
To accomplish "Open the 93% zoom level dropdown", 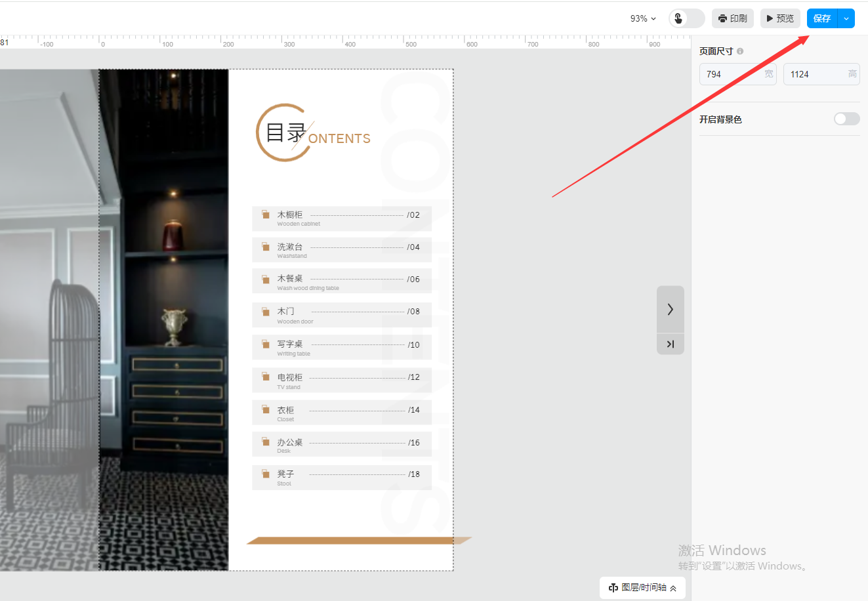I will click(x=643, y=18).
